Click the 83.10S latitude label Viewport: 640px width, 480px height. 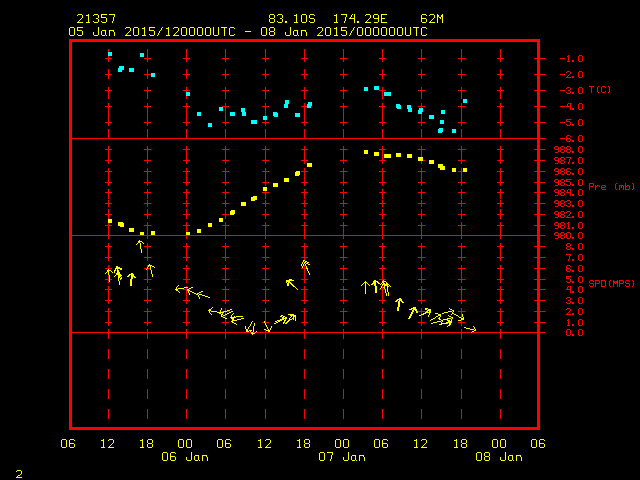291,19
